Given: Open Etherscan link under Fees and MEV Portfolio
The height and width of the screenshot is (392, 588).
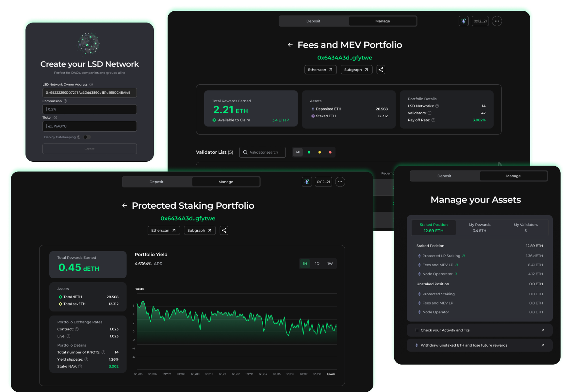Looking at the screenshot, I should pos(320,70).
